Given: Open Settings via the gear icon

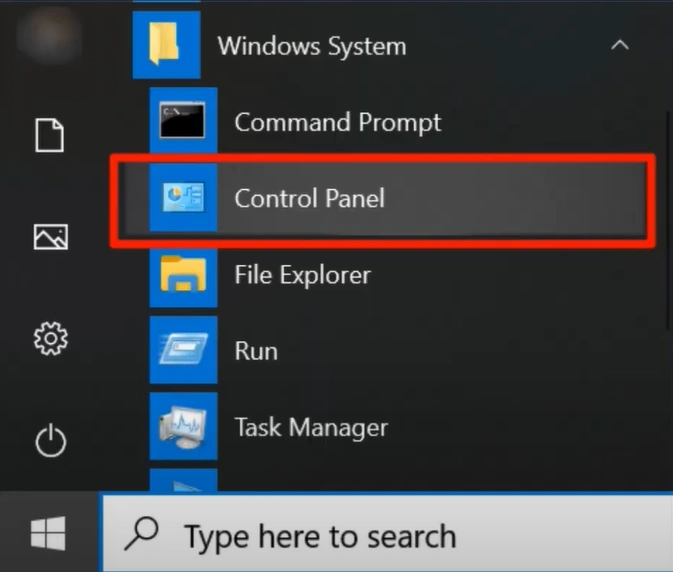Looking at the screenshot, I should 50,340.
